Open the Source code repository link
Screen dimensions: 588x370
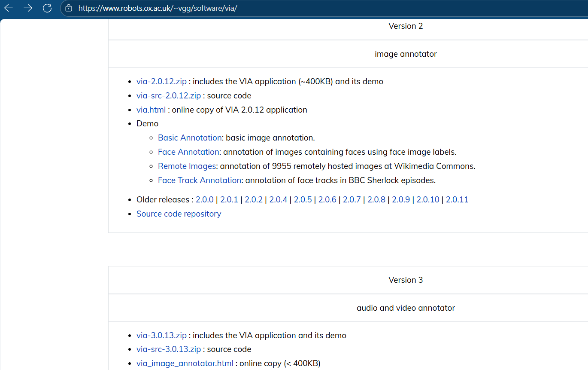179,214
